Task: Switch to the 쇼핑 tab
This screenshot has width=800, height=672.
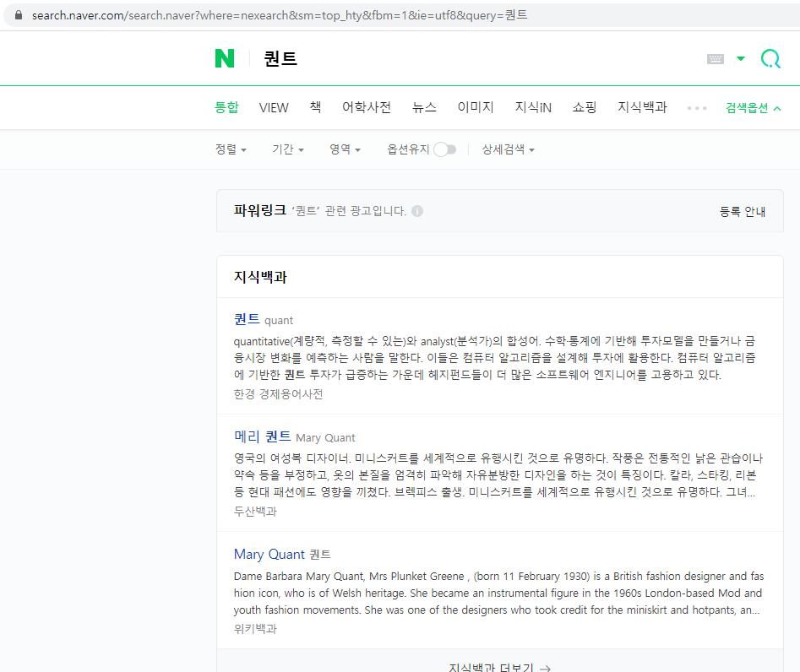Action: [x=585, y=107]
